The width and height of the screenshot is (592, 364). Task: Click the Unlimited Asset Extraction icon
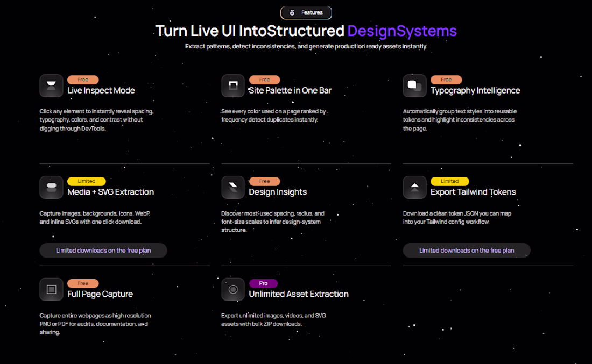coord(233,289)
